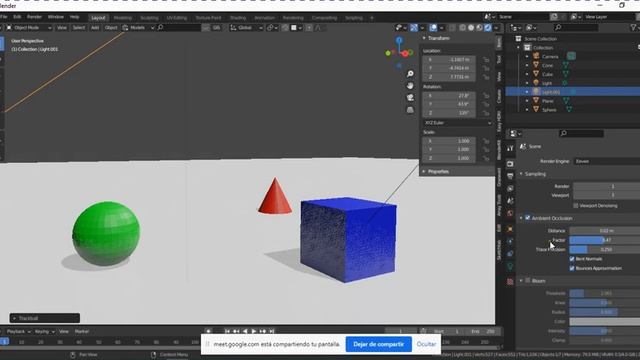The height and width of the screenshot is (360, 640).
Task: Select rendered viewport shading
Action: click(488, 28)
